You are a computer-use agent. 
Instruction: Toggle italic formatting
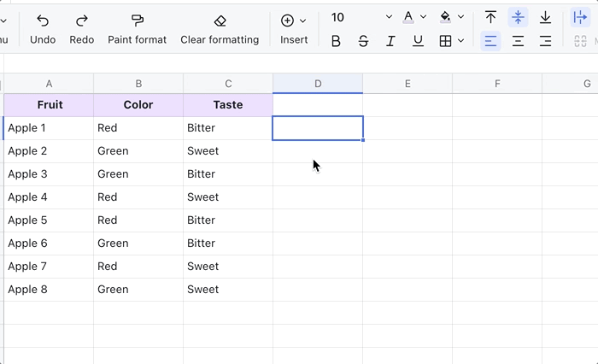[x=390, y=41]
